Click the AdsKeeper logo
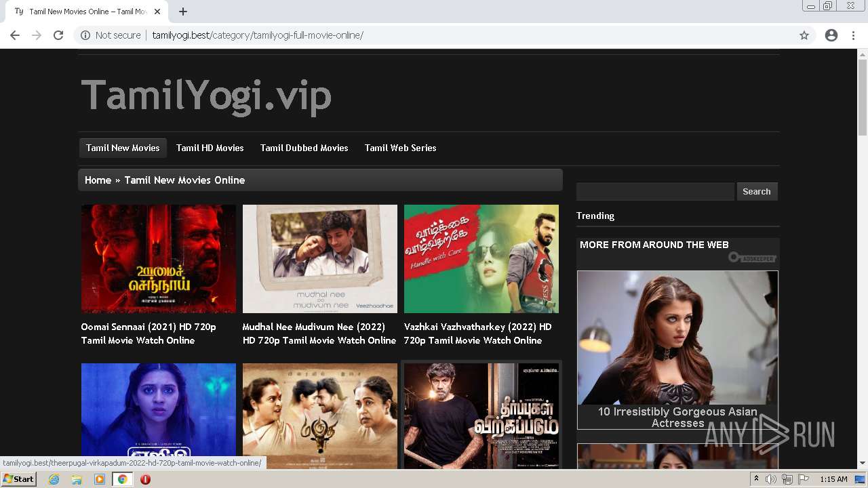Image resolution: width=868 pixels, height=488 pixels. click(752, 258)
